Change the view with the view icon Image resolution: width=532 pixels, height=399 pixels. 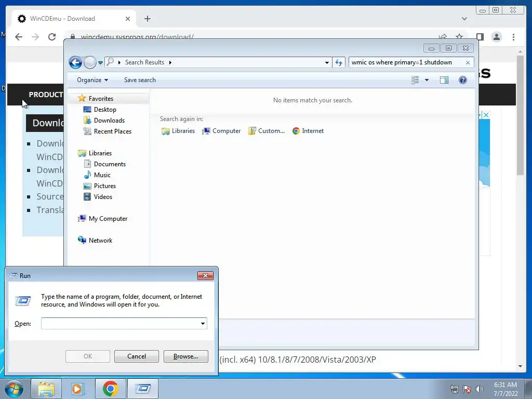coord(415,80)
